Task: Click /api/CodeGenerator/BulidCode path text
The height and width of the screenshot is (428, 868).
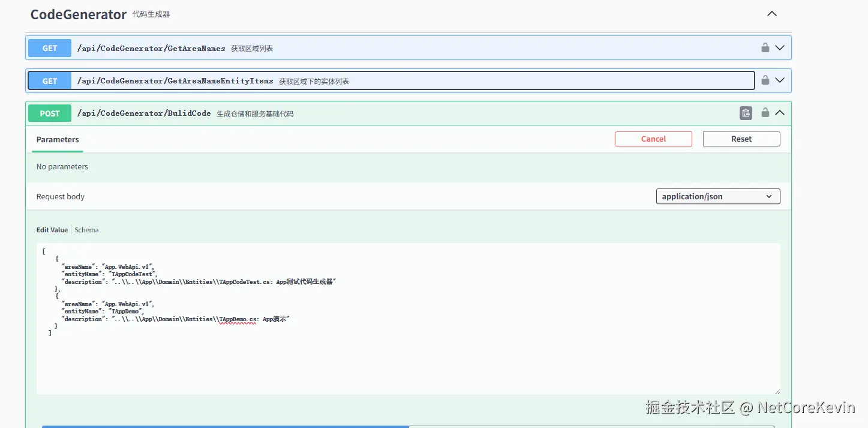Action: pos(144,113)
